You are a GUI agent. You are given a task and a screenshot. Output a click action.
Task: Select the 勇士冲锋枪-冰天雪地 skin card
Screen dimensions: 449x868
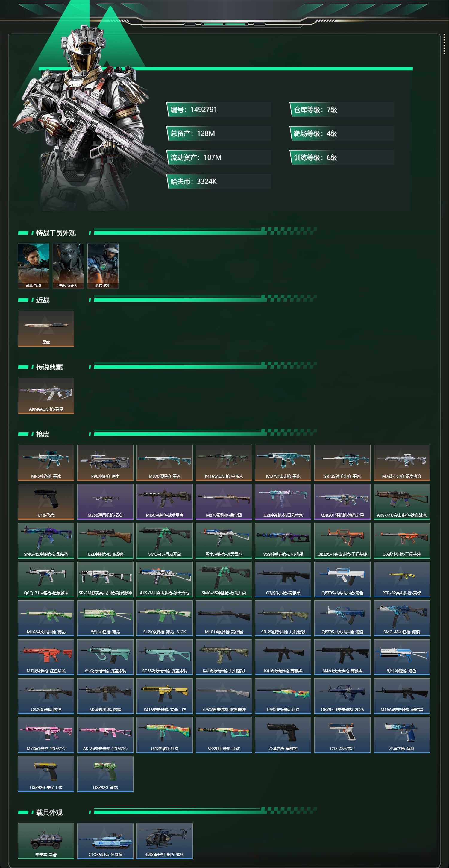[x=224, y=541]
